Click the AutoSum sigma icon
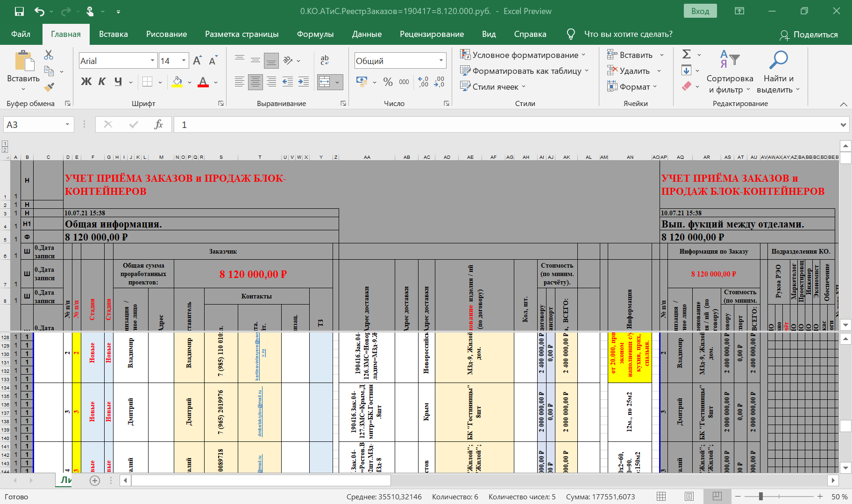This screenshot has width=852, height=504. click(687, 54)
